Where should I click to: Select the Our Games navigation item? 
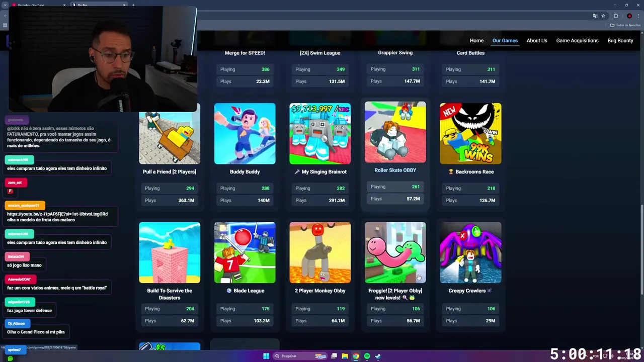point(505,41)
